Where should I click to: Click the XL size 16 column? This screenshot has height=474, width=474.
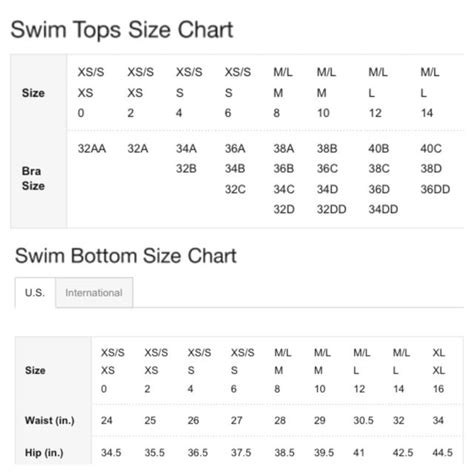click(x=438, y=371)
